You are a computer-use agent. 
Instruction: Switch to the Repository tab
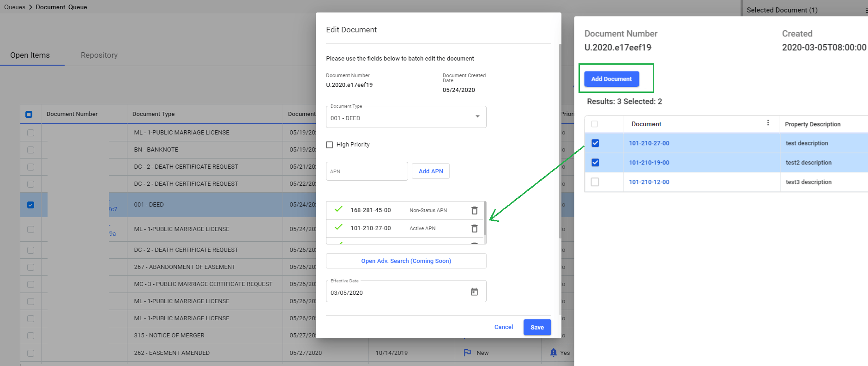click(x=99, y=55)
